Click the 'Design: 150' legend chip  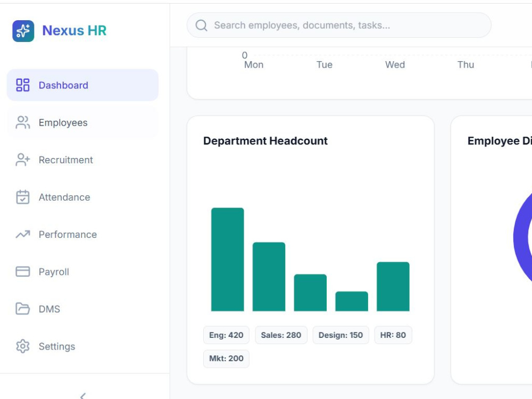340,335
